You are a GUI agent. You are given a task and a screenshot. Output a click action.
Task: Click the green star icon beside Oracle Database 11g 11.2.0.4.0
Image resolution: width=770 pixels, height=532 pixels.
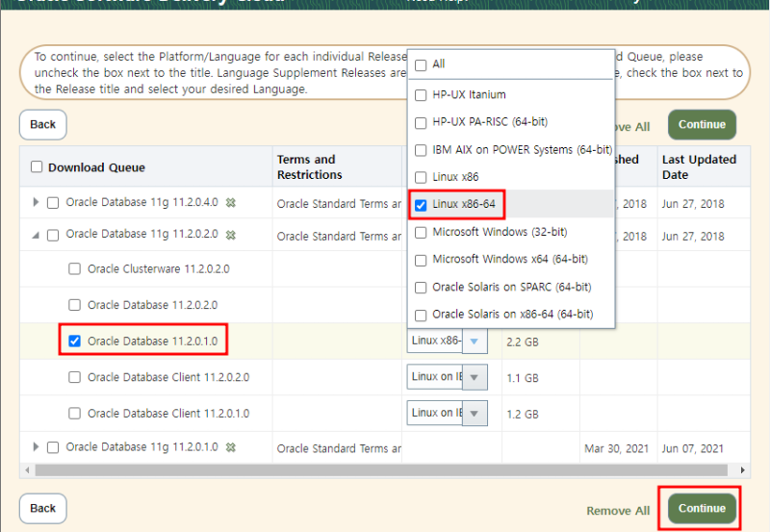[x=230, y=202]
